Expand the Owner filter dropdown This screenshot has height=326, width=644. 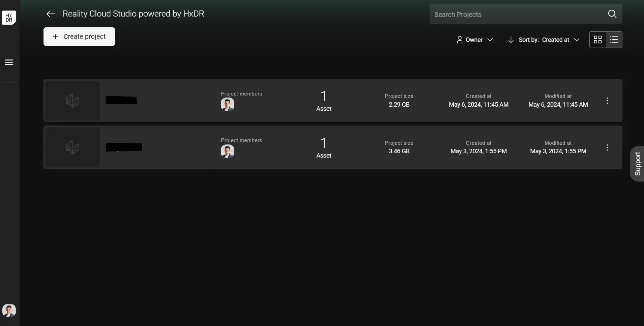(x=474, y=40)
